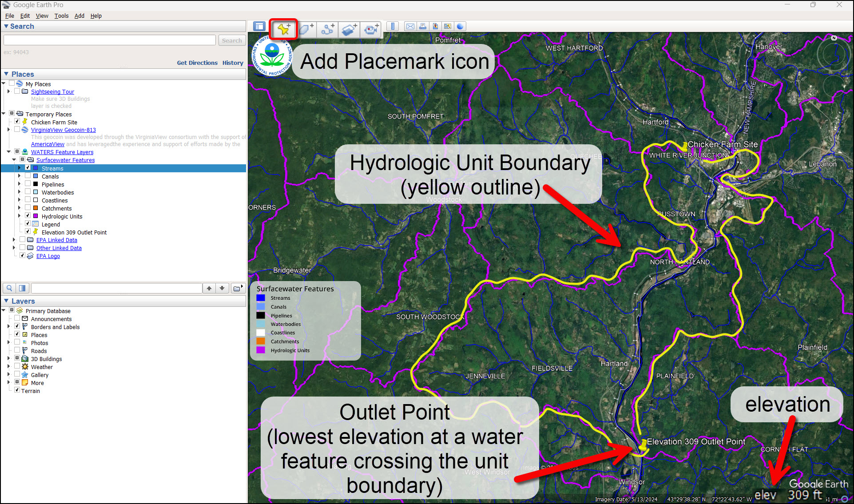Toggle the sidebar visibility icon
The height and width of the screenshot is (504, 854).
click(259, 27)
